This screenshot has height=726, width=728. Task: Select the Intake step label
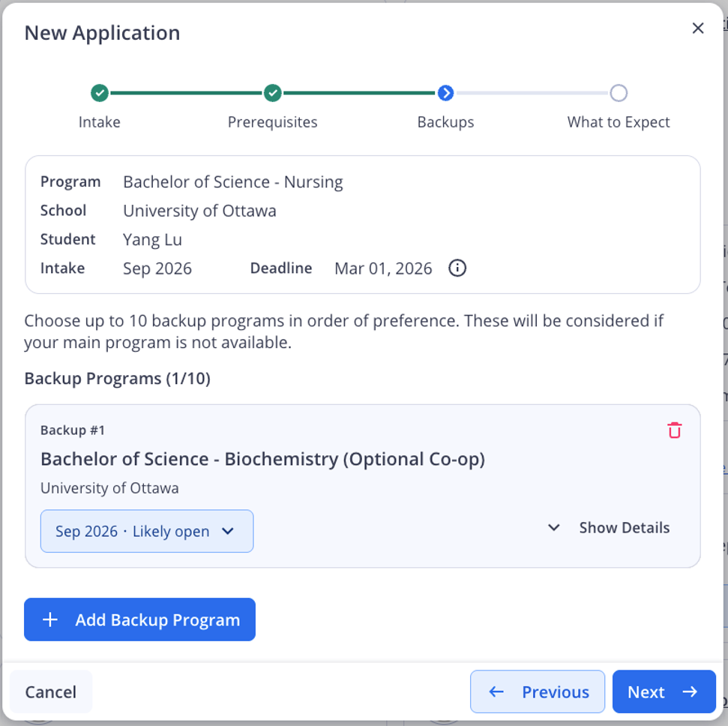(x=100, y=121)
